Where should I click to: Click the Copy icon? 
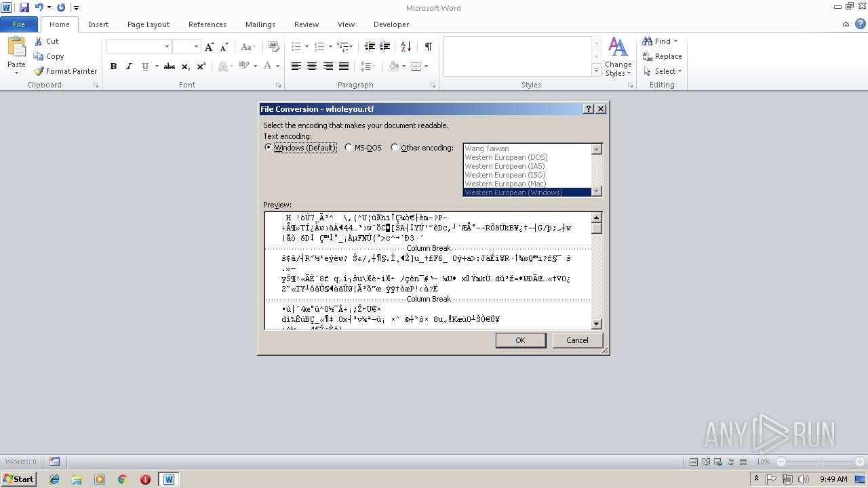point(39,56)
